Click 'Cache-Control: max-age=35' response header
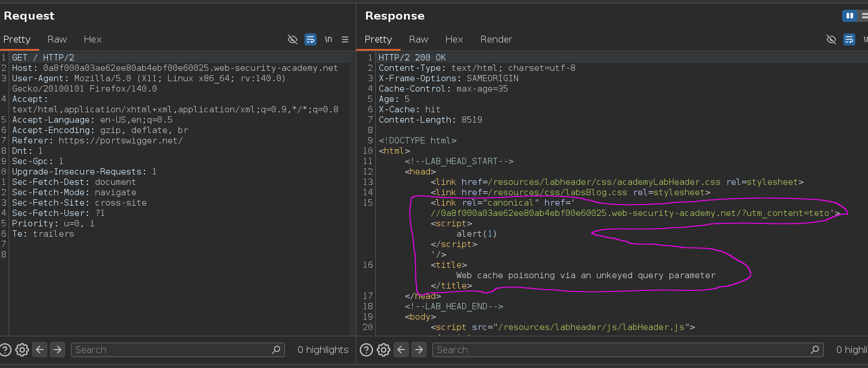This screenshot has height=368, width=868. [x=443, y=89]
